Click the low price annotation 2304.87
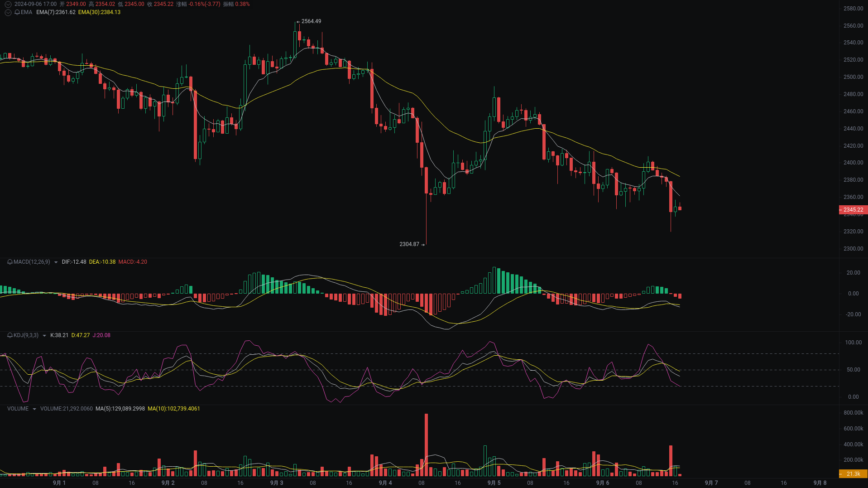This screenshot has height=488, width=868. tap(409, 244)
